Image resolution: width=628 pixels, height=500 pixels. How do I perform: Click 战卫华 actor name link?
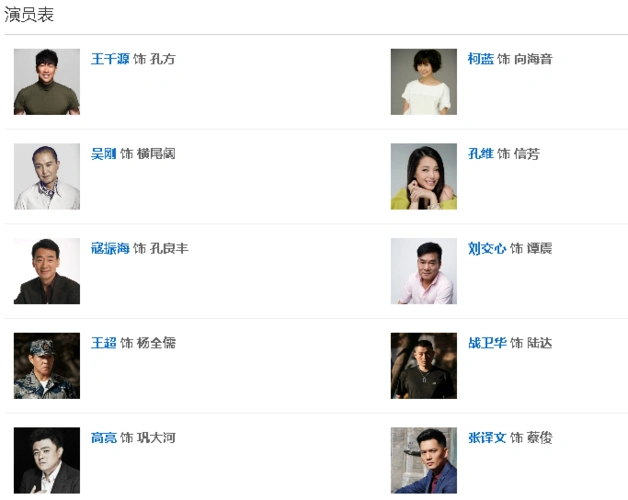click(x=487, y=343)
